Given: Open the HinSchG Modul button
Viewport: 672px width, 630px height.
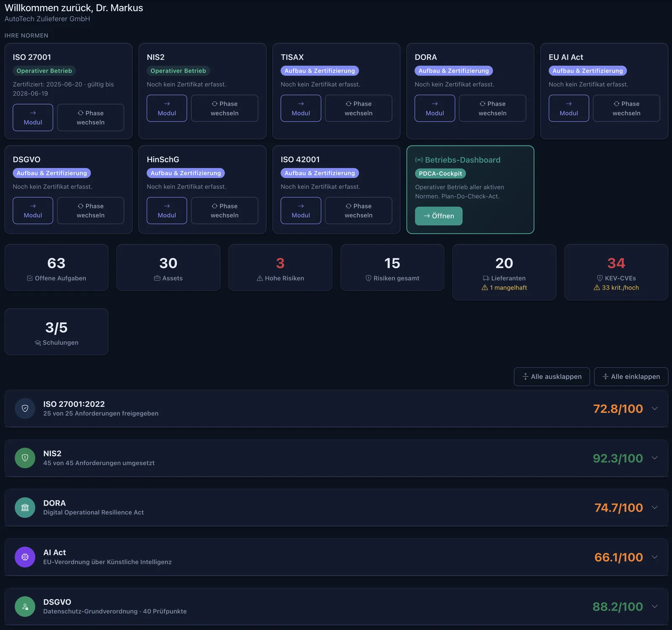Looking at the screenshot, I should (167, 210).
